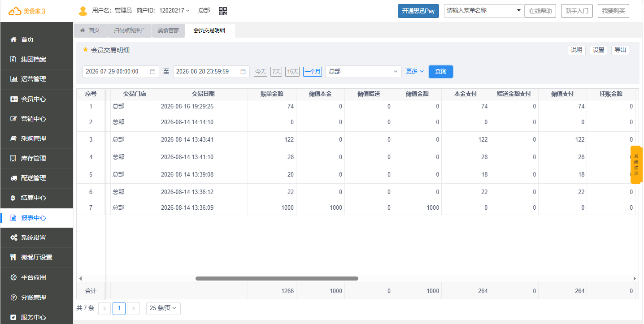644x324 pixels.
Task: Click the 查询 search button
Action: pyautogui.click(x=441, y=72)
